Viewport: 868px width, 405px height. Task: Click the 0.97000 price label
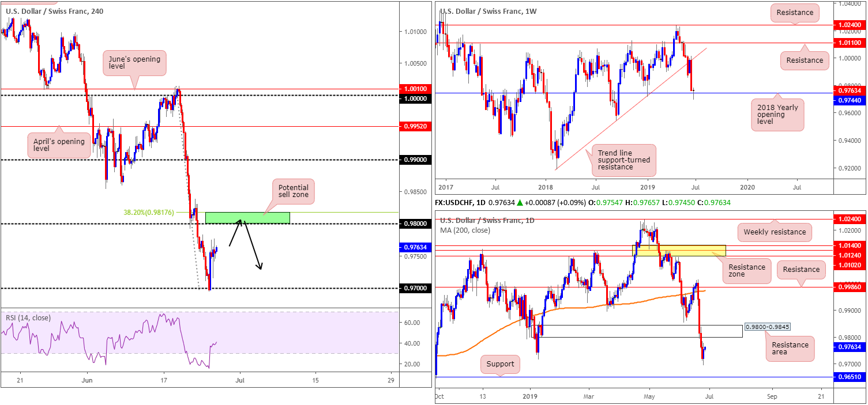click(416, 287)
